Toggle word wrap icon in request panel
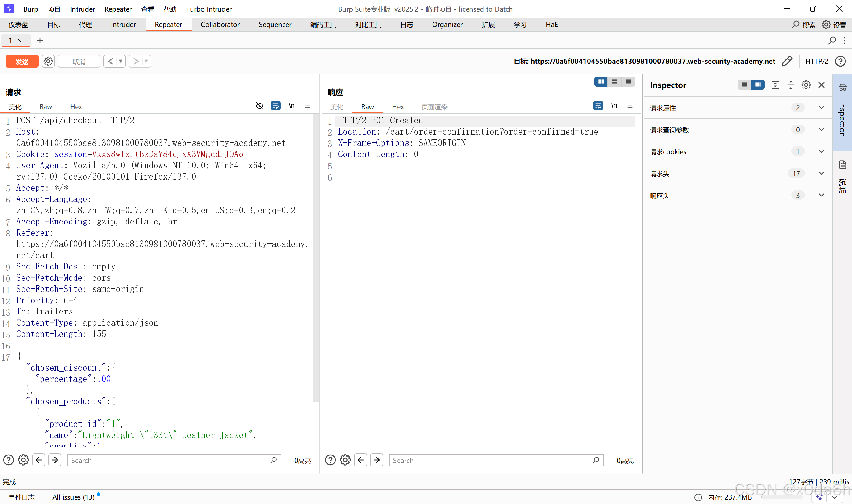Screen dimensions: 852x504 275,106
